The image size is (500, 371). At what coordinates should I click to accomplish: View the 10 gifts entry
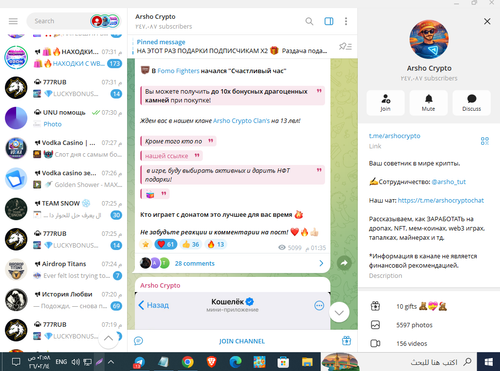pyautogui.click(x=428, y=306)
